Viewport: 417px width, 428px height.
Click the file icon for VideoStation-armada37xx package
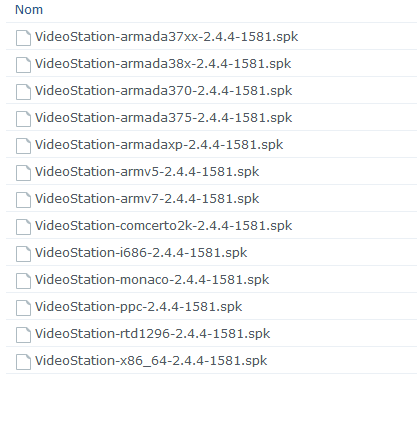[x=23, y=37]
